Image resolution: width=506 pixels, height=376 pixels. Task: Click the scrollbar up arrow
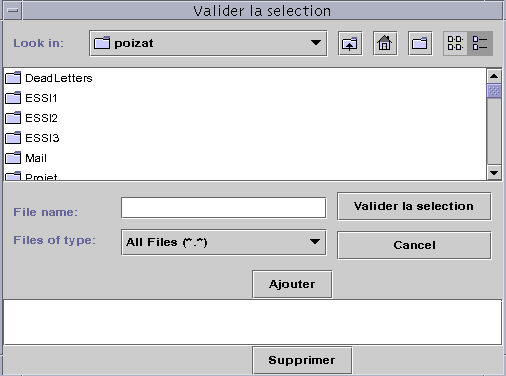(x=494, y=76)
